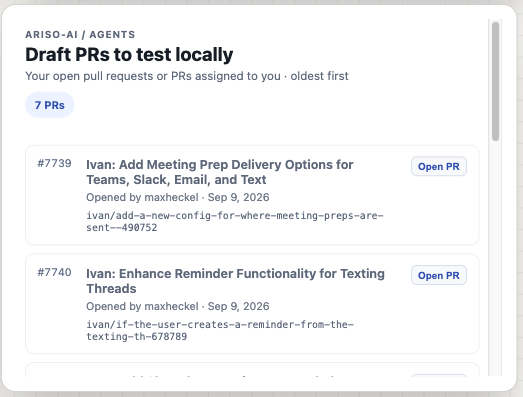
Task: Click the scrollbar track below the thumb
Action: point(495,257)
